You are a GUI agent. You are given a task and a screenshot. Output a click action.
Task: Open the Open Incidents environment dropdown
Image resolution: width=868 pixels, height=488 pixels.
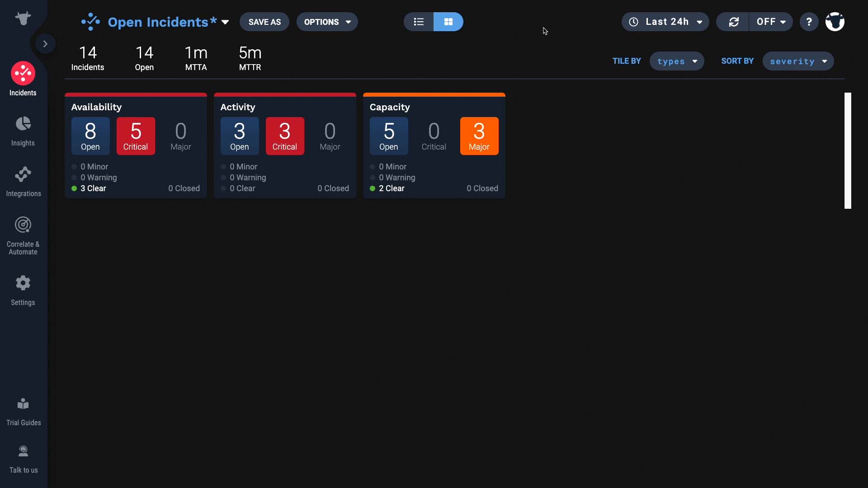coord(225,22)
